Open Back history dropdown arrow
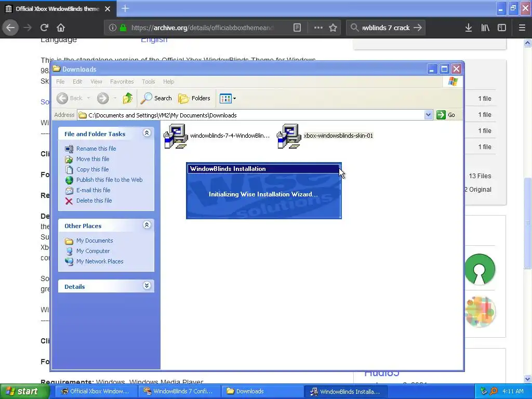Screen dimensions: 532x399 88,98
